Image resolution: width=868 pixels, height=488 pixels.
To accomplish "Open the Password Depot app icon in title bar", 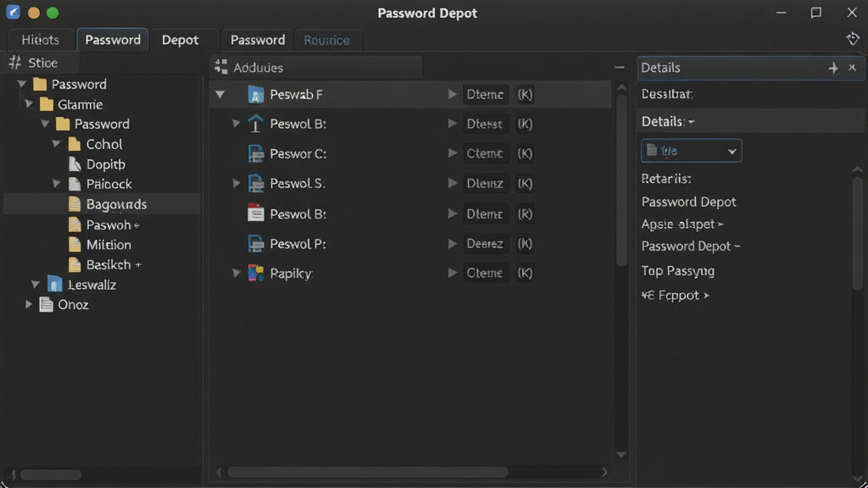I will [x=13, y=12].
